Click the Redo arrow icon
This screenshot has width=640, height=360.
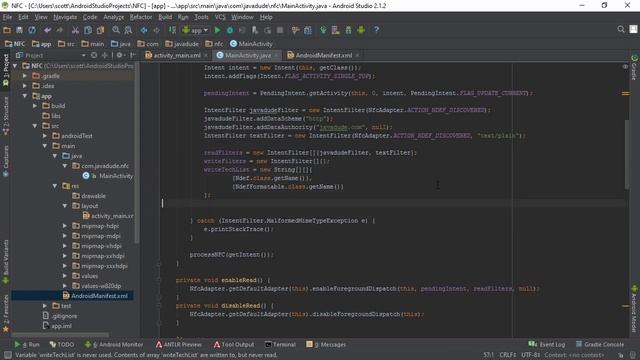[60, 30]
